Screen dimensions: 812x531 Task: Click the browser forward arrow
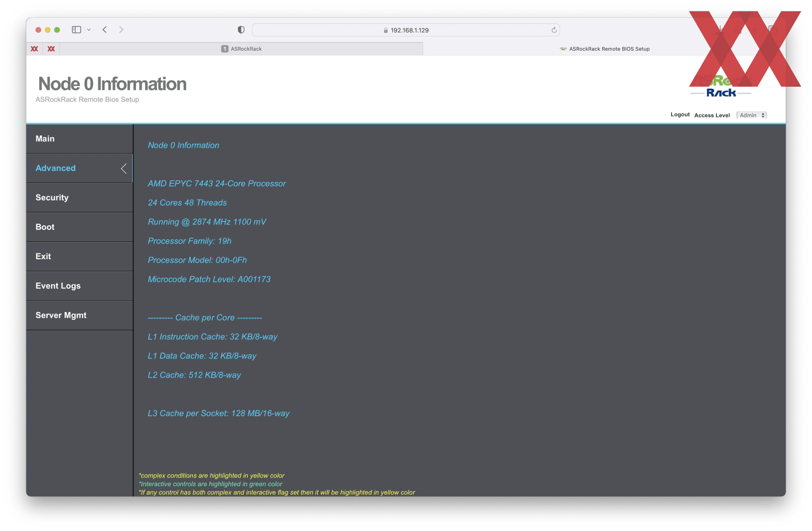[x=121, y=30]
